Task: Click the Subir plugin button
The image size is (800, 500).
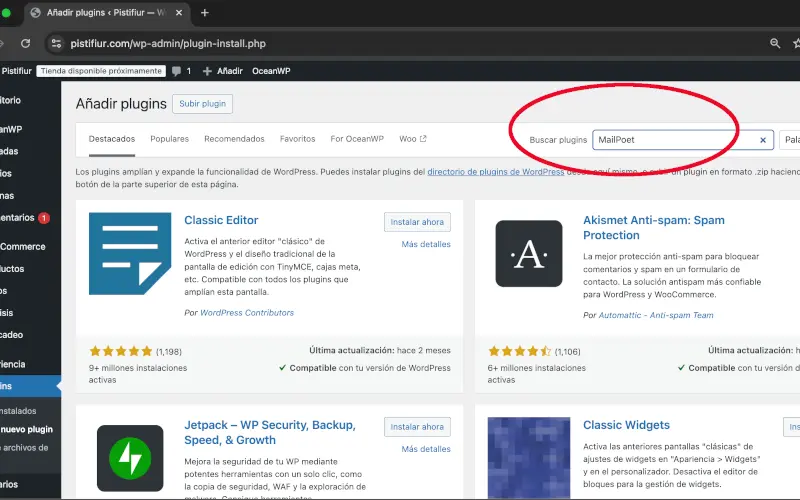Action: (x=202, y=104)
